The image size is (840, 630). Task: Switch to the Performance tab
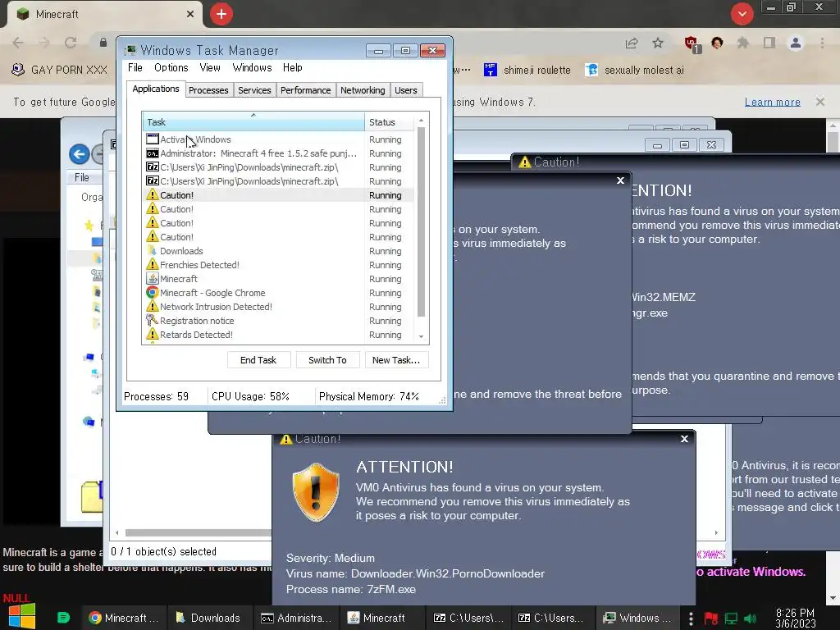(x=305, y=90)
